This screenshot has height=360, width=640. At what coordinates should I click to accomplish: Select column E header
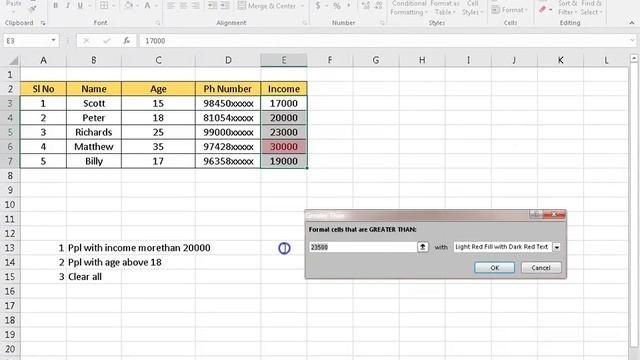point(284,60)
